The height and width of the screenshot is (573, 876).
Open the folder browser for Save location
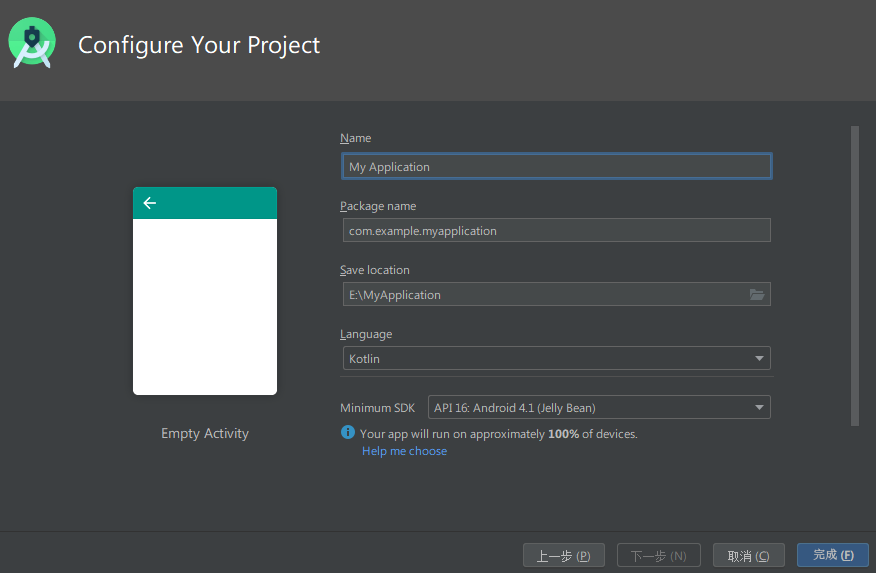coord(757,295)
